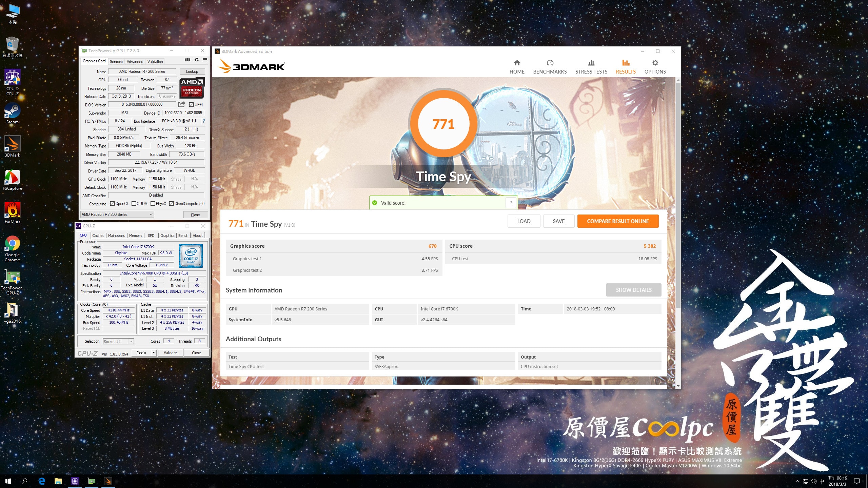The height and width of the screenshot is (488, 868).
Task: Switch to GPU-Z Validation tab
Action: [x=155, y=62]
